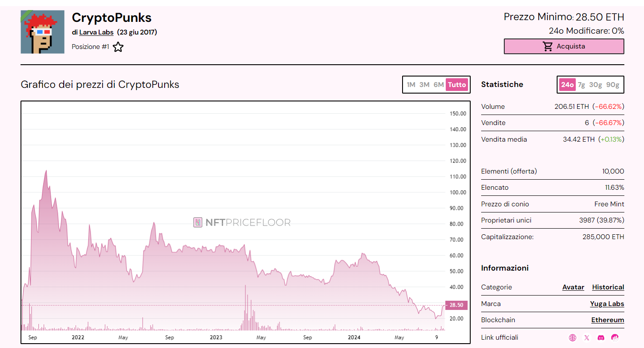Screen dimensions: 644x348
Task: Switch the price chart to 6M
Action: click(438, 85)
